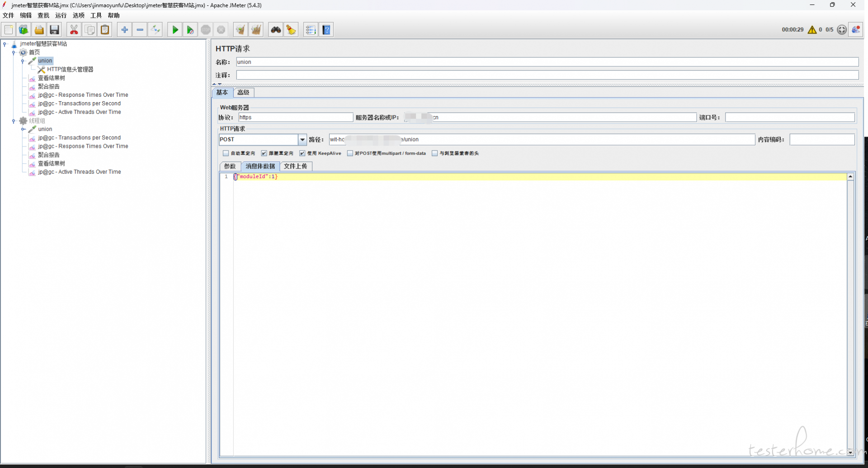Click the Collapse All minus icon
The height and width of the screenshot is (468, 868).
point(140,30)
